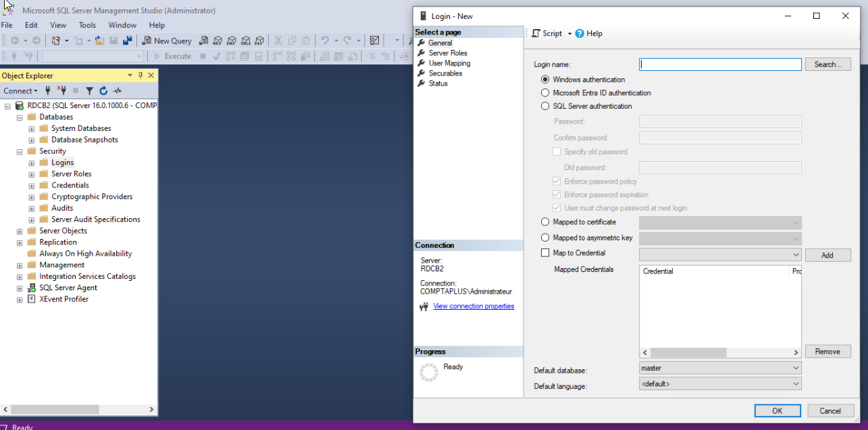Collapse the Databases tree node

[x=20, y=117]
